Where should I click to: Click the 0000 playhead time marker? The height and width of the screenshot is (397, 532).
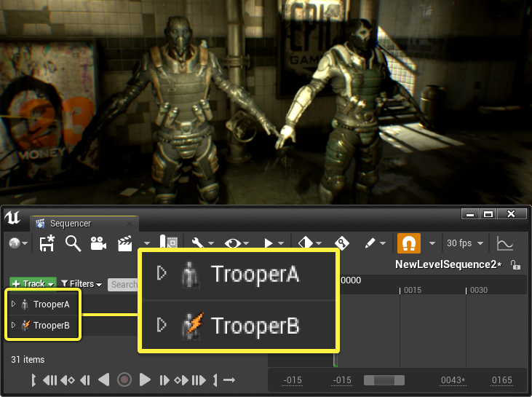click(x=351, y=280)
